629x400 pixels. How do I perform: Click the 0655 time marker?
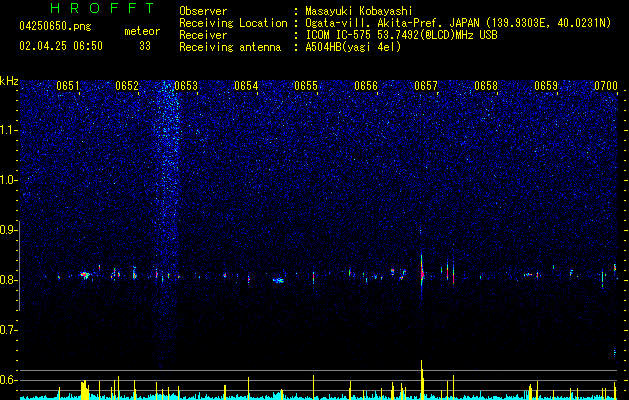click(306, 86)
